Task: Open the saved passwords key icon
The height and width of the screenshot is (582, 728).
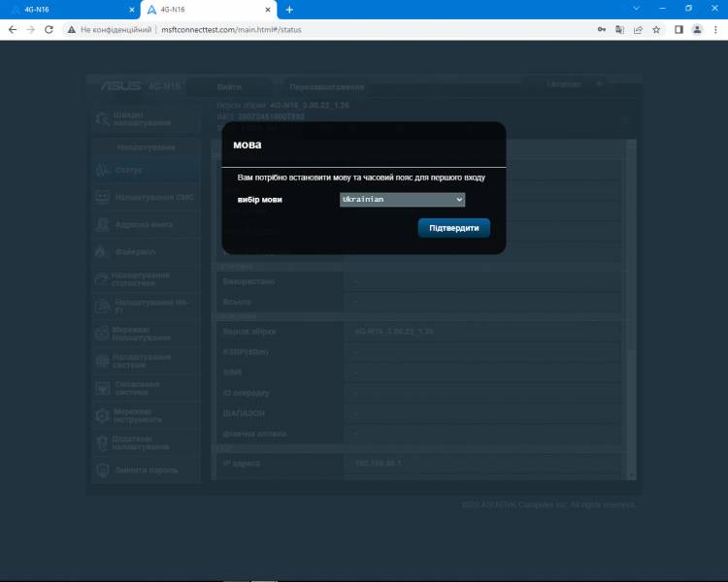Action: (x=601, y=30)
